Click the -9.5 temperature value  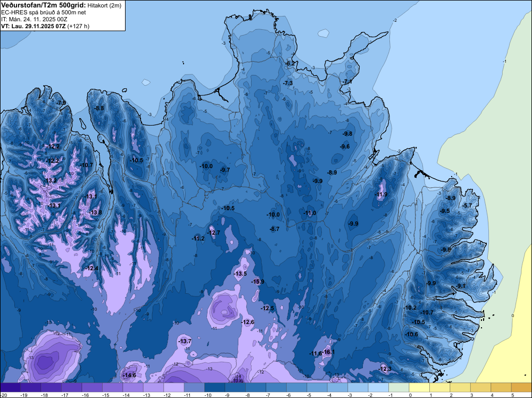click(445, 211)
